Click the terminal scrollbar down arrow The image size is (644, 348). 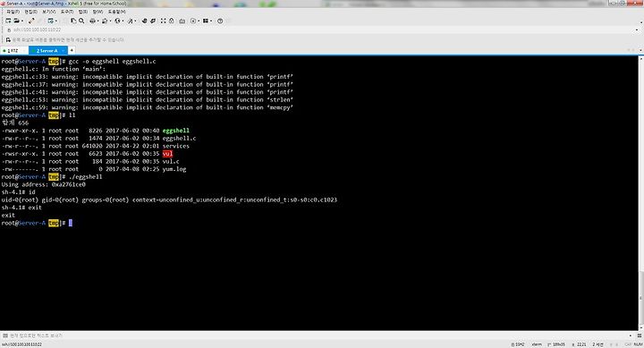point(640,327)
